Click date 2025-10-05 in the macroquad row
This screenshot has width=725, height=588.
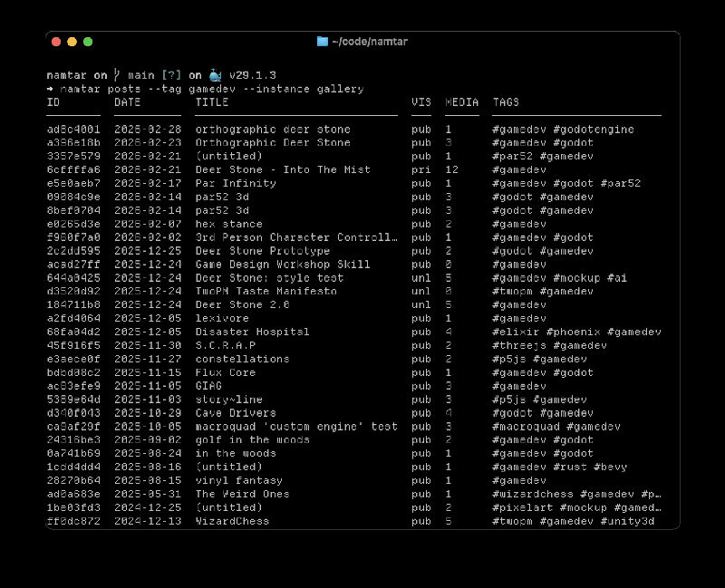pos(140,427)
